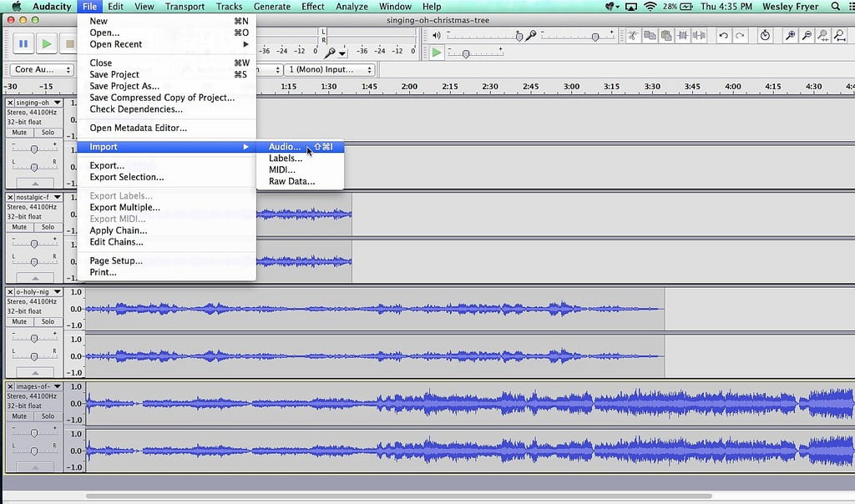Open the Tracks menu in the menu bar
Image resolution: width=855 pixels, height=504 pixels.
tap(229, 7)
